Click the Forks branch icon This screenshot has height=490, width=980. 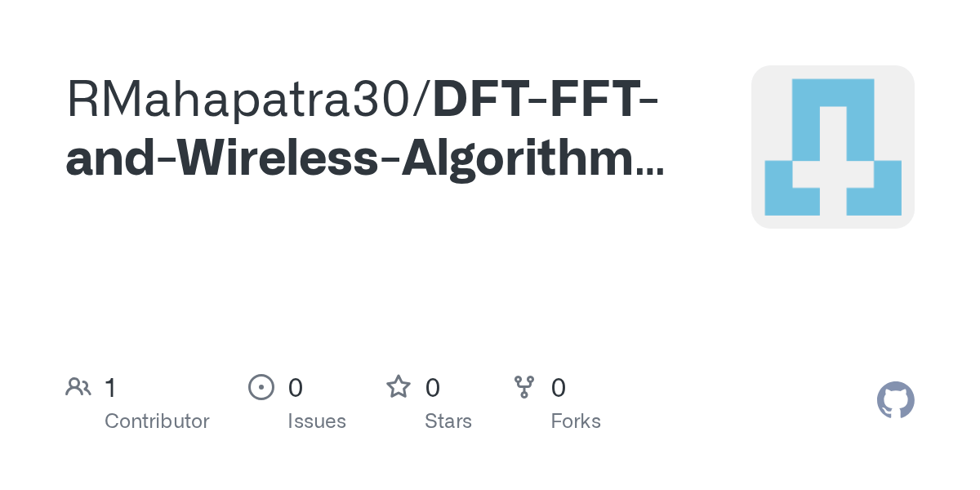tap(524, 387)
